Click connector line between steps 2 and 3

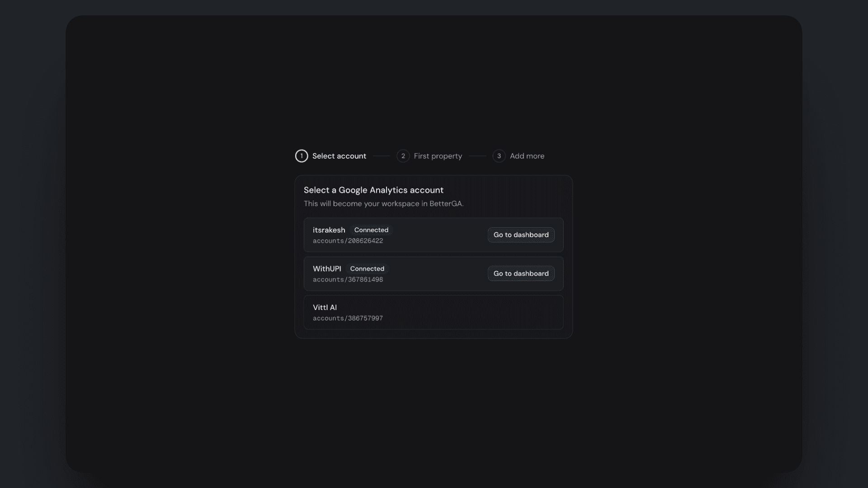point(477,156)
